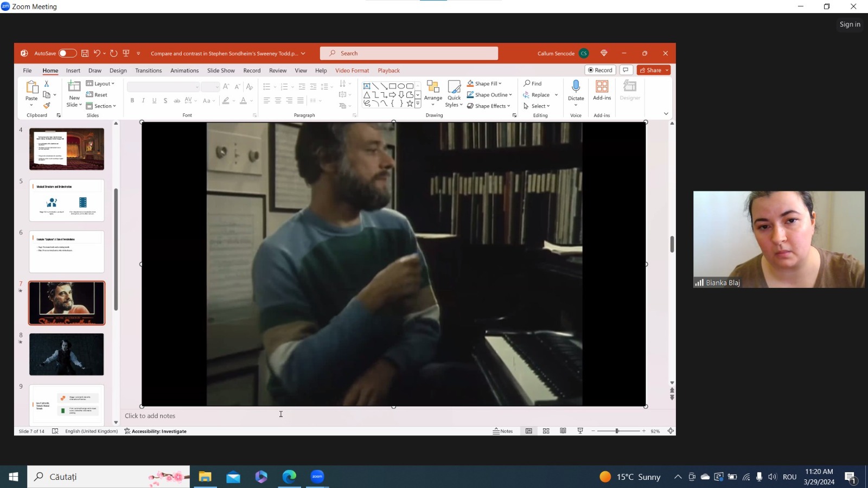Open File Explorer from taskbar
The image size is (868, 488).
205,477
